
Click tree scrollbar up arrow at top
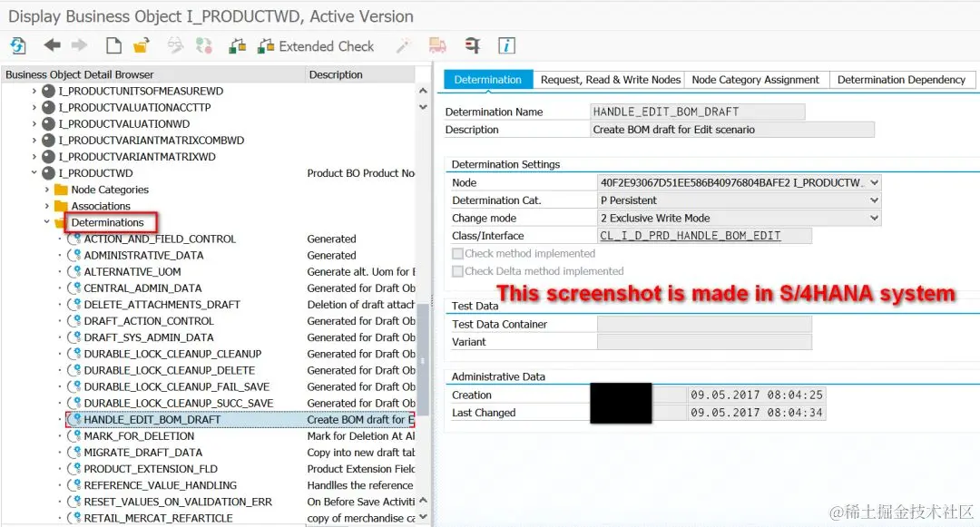coord(423,91)
